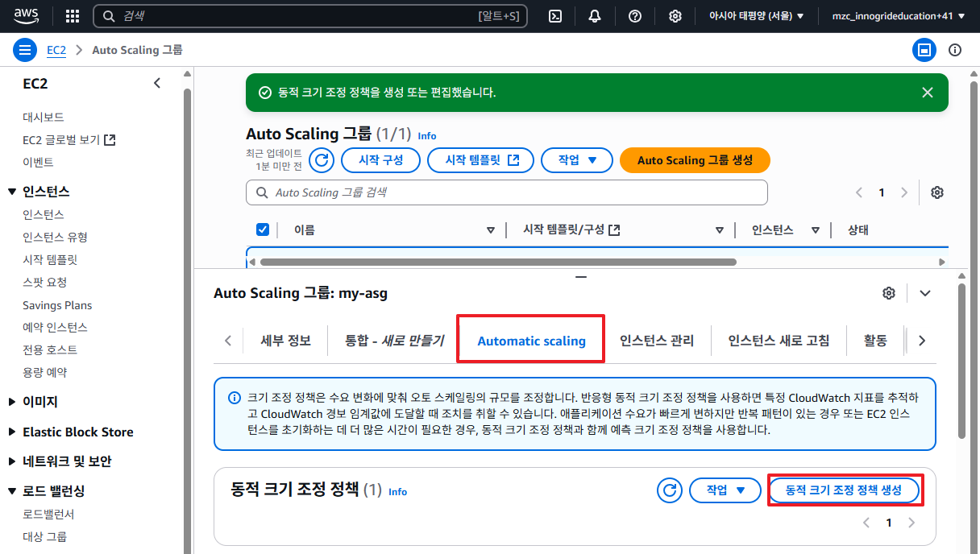The width and height of the screenshot is (980, 554).
Task: Open 로드밸런서 in the sidebar
Action: [48, 515]
